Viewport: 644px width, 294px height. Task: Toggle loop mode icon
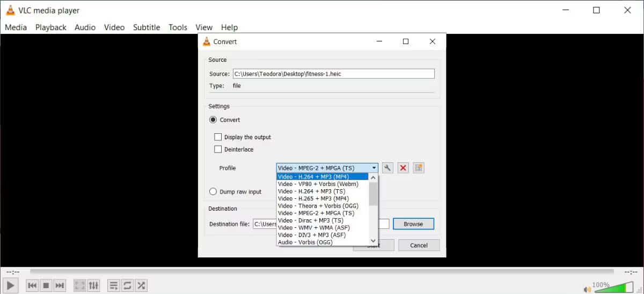pyautogui.click(x=127, y=285)
